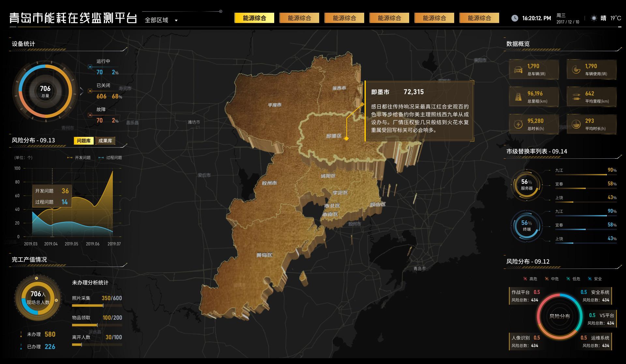Click the 胶州市 map region
The width and height of the screenshot is (626, 364).
pos(269,183)
